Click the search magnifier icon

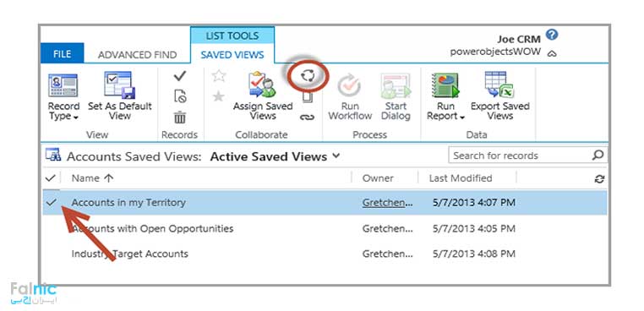click(598, 155)
